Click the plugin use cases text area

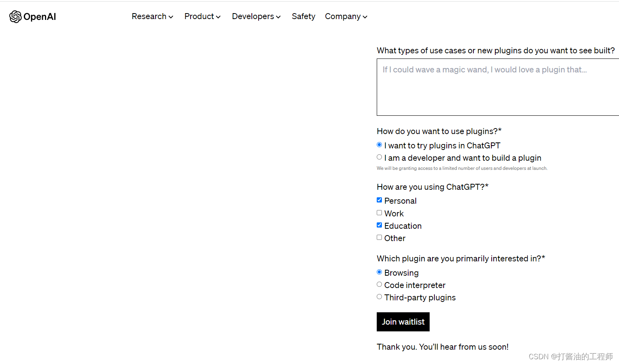(498, 87)
